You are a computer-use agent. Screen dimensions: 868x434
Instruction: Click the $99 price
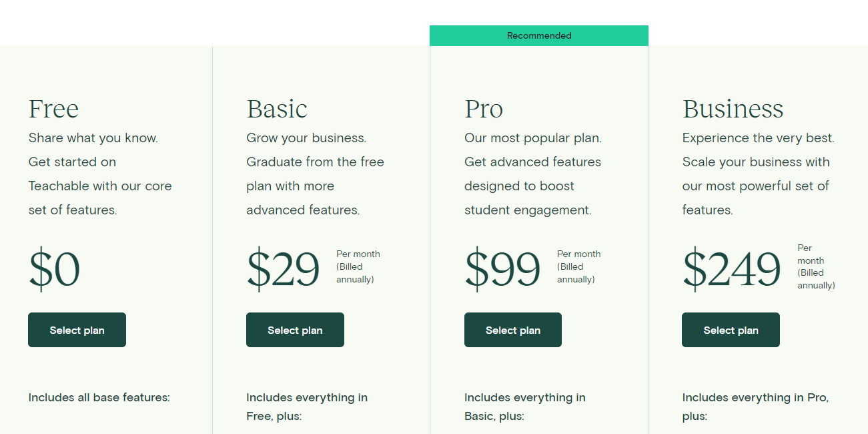pyautogui.click(x=502, y=268)
